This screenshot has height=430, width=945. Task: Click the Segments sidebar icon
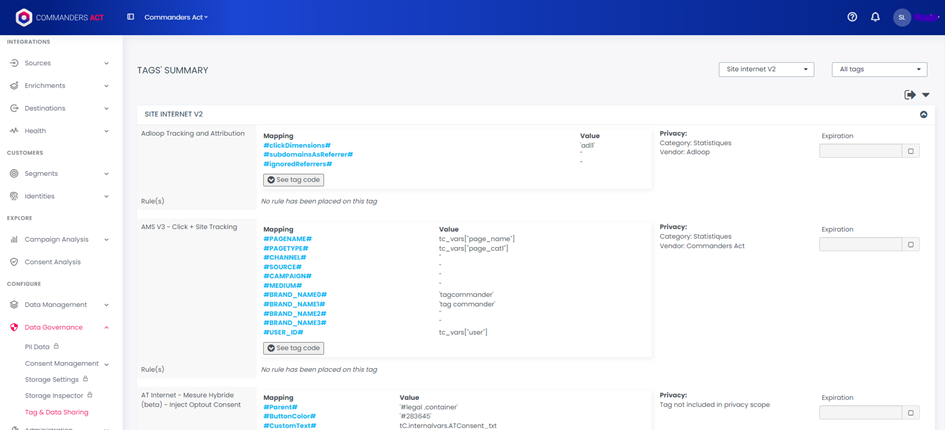[x=14, y=174]
